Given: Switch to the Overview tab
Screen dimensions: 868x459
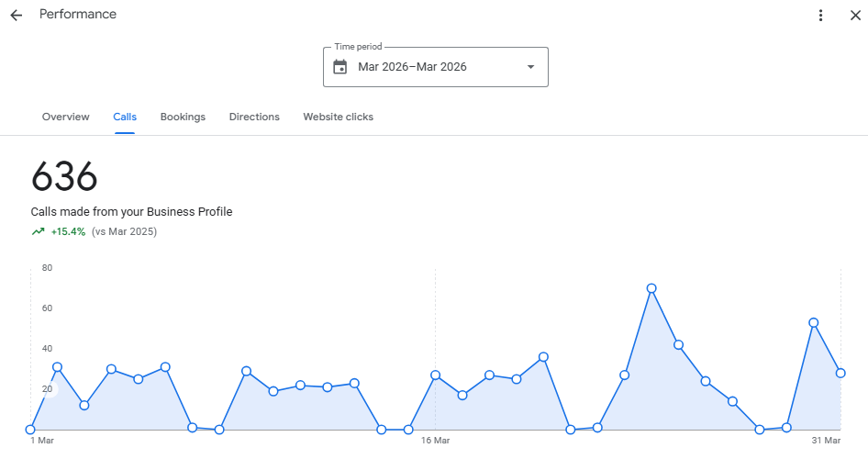Looking at the screenshot, I should 65,117.
